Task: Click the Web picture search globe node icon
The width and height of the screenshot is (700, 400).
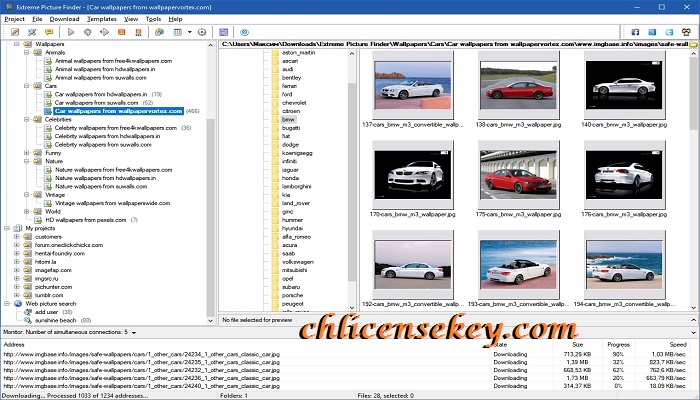Action: [18, 304]
